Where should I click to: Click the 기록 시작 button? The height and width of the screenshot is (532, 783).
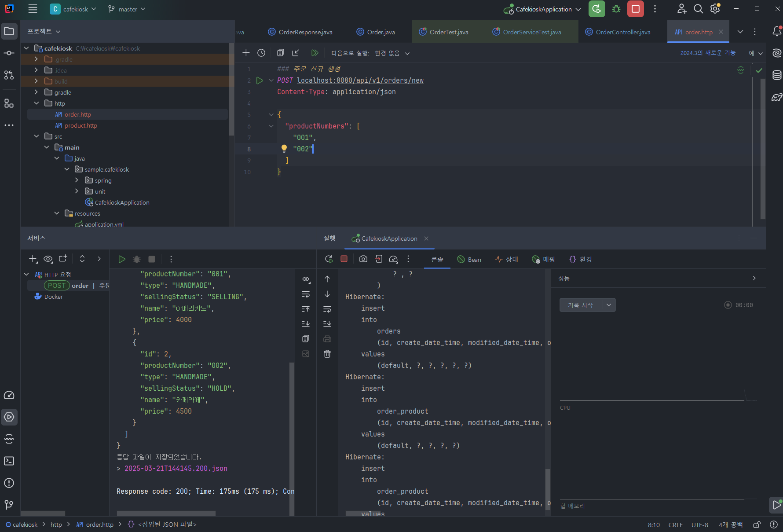point(581,305)
